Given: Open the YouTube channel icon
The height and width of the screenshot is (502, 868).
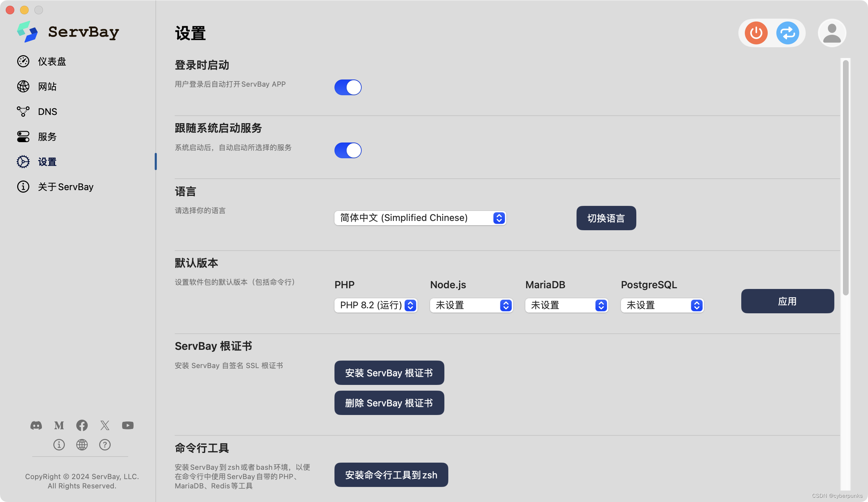Looking at the screenshot, I should pos(128,425).
